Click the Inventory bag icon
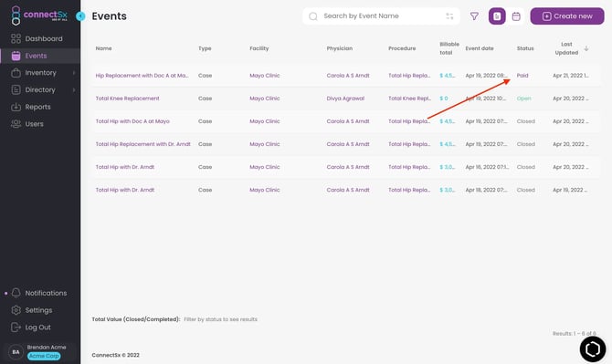This screenshot has width=612, height=364. click(x=16, y=73)
